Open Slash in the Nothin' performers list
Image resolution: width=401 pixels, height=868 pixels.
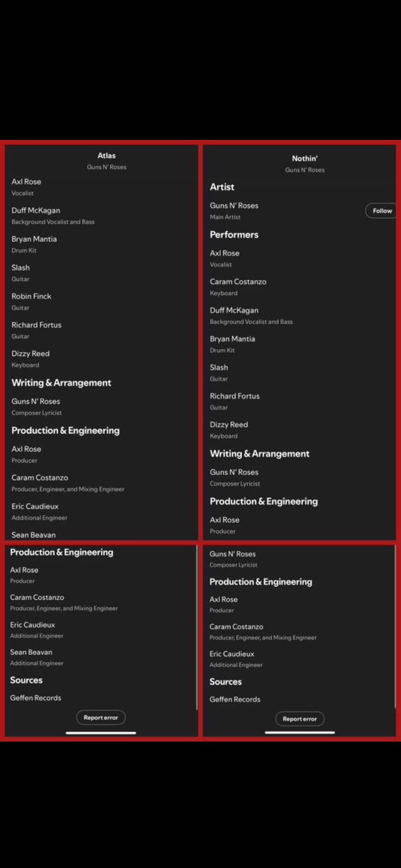219,367
